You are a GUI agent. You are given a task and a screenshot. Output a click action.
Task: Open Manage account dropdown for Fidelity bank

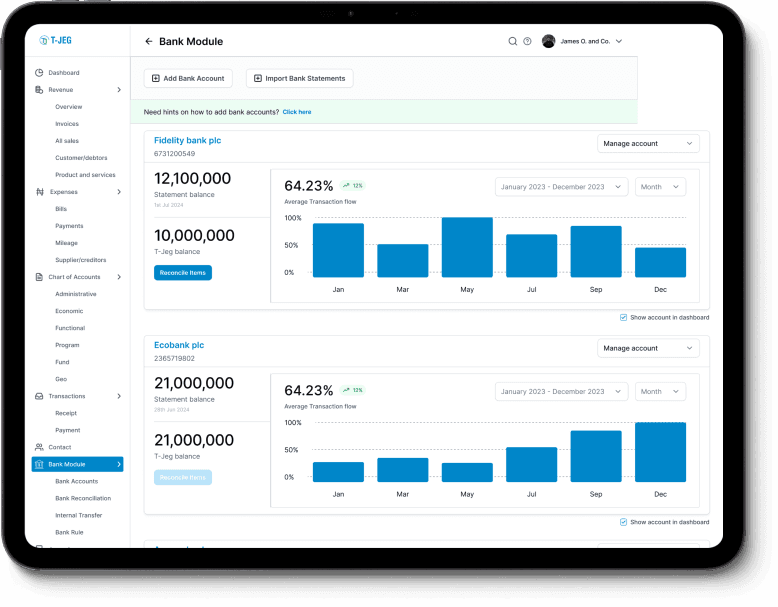pyautogui.click(x=648, y=143)
